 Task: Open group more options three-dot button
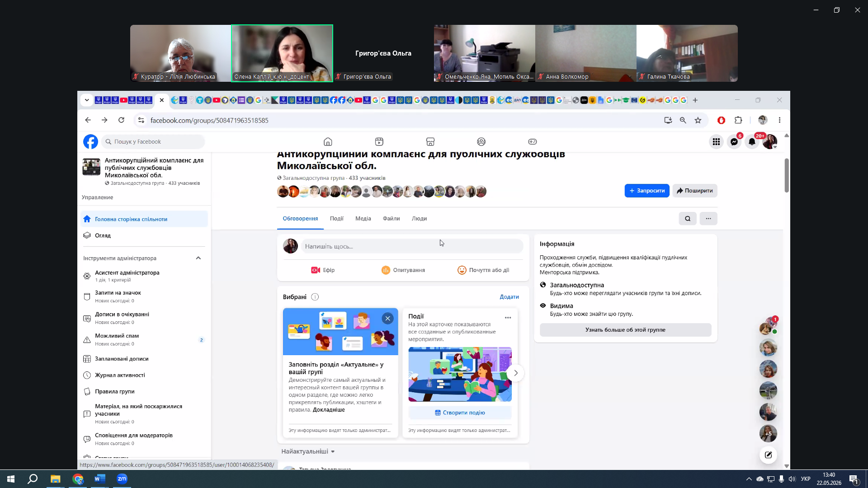[x=708, y=219]
